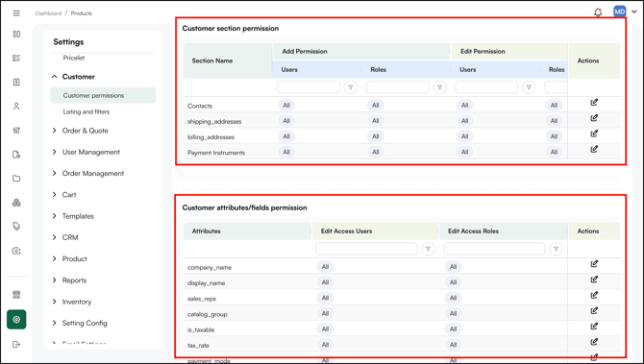This screenshot has height=364, width=644.
Task: Click the green settings gear icon
Action: pos(16,319)
